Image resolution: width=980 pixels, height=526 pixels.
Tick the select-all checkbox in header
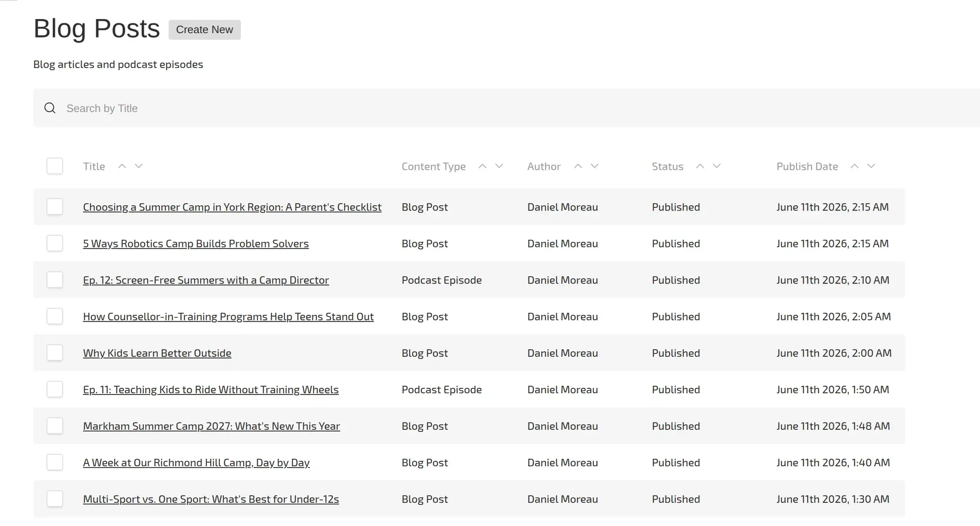click(55, 166)
